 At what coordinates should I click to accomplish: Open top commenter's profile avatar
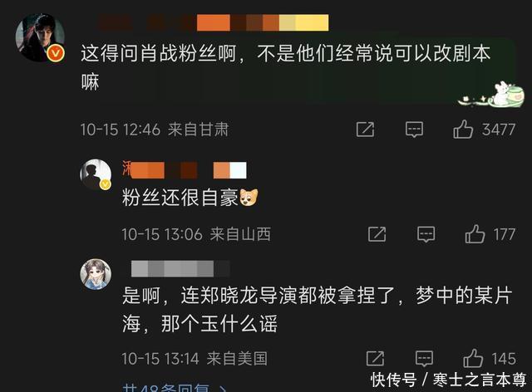pos(40,37)
